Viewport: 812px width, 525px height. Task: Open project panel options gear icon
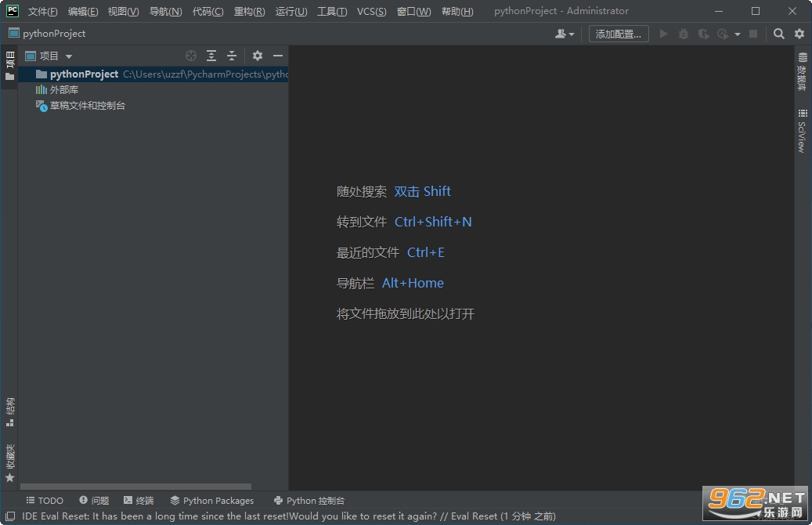click(258, 56)
